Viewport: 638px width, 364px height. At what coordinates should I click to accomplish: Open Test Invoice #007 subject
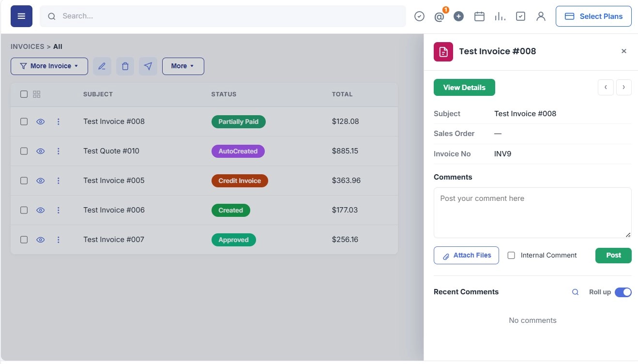coord(114,240)
